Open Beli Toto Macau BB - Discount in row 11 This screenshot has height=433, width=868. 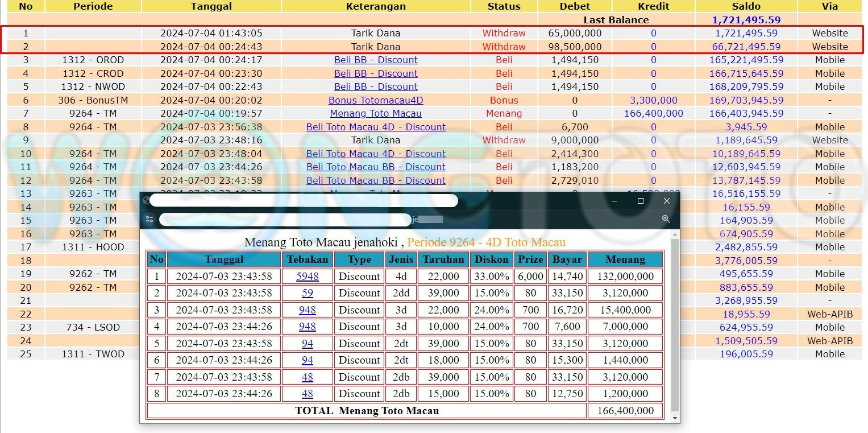(x=376, y=167)
